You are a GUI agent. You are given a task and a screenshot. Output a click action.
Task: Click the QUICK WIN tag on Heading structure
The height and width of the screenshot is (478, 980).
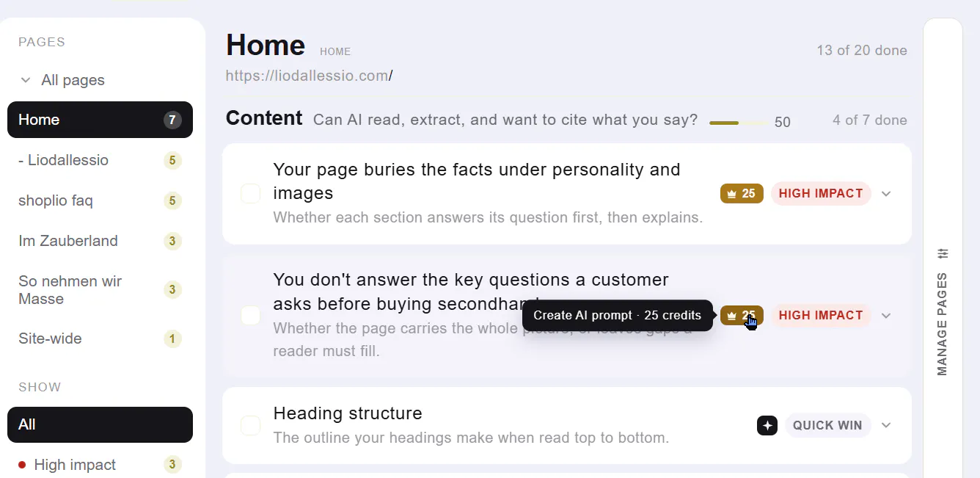pyautogui.click(x=827, y=425)
